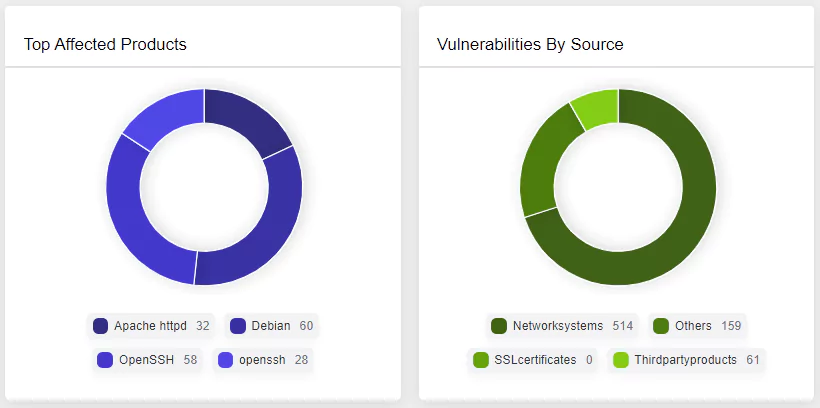
Task: Click the bright green Thirdpartyproducts swatch
Action: point(621,360)
